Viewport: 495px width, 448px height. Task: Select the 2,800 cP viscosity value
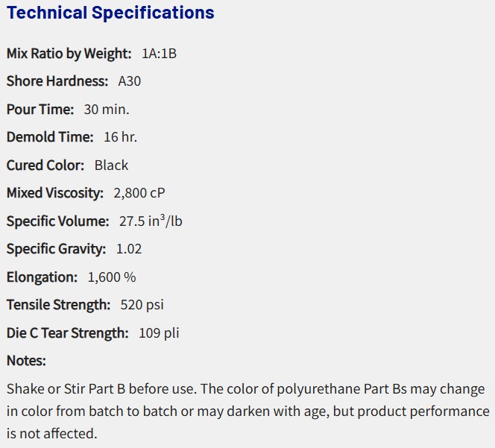pos(139,193)
